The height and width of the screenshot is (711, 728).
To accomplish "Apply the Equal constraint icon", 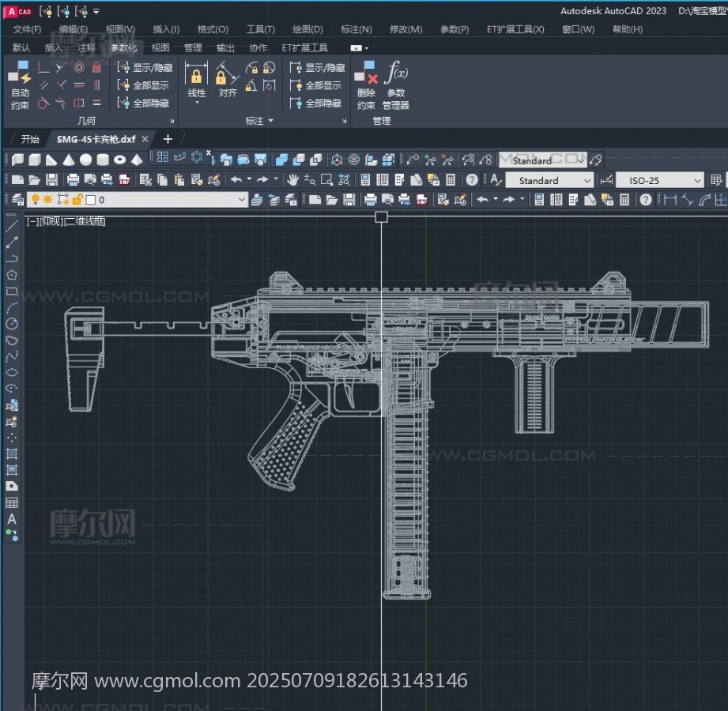I will 96,103.
